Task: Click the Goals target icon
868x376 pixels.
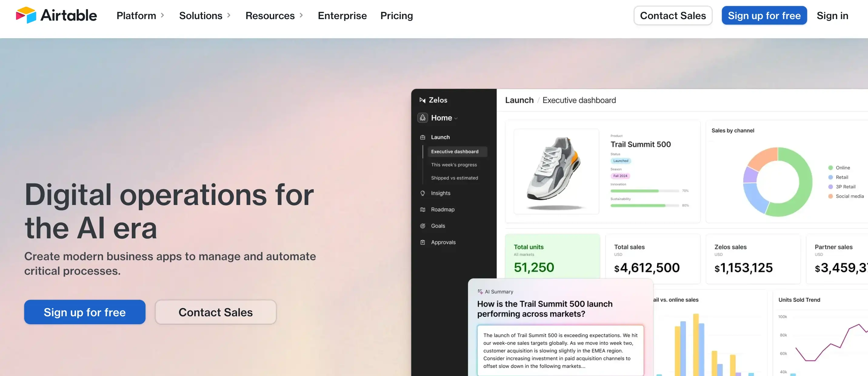Action: coord(422,226)
